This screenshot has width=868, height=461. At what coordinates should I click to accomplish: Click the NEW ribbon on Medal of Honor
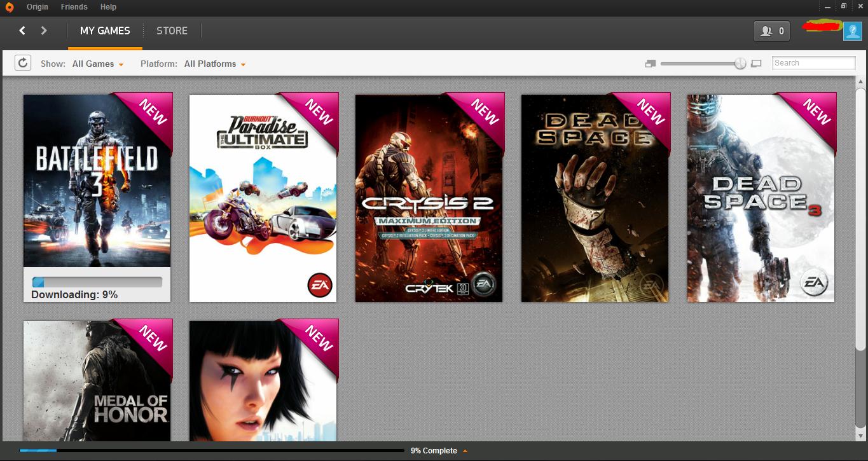pyautogui.click(x=151, y=340)
